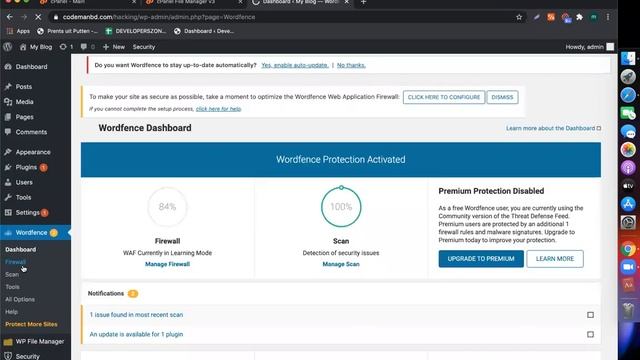Open the comments bubble in admin bar
Viewport: 640px width, 360px height.
pos(88,47)
